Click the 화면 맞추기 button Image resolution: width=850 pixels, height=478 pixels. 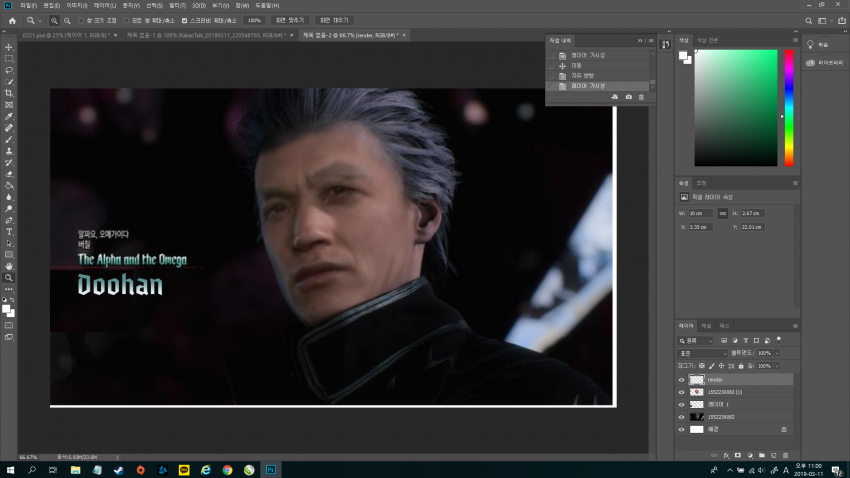point(289,19)
